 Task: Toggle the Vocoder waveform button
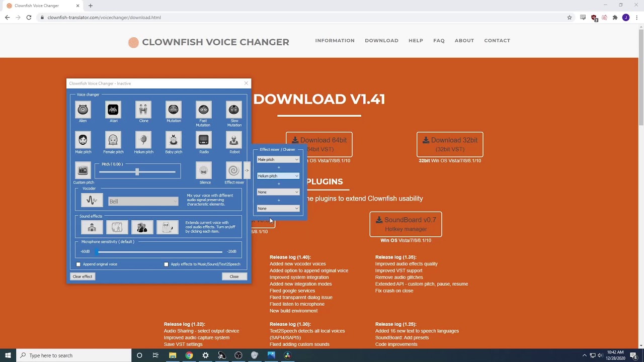pos(92,201)
